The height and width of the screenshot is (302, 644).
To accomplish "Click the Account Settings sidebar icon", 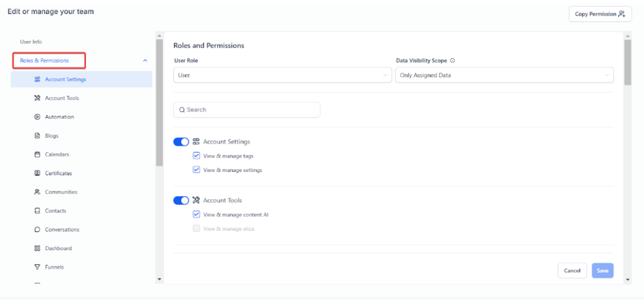I will [x=37, y=79].
